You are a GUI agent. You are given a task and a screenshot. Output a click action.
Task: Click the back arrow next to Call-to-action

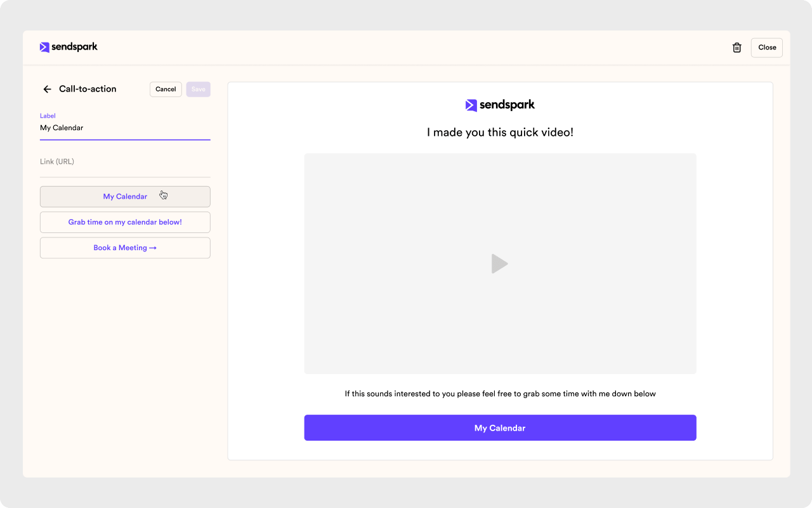(x=47, y=89)
